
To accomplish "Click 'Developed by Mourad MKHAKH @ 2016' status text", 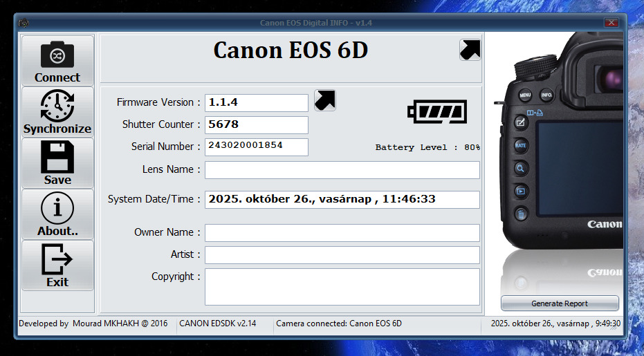I will click(x=93, y=324).
